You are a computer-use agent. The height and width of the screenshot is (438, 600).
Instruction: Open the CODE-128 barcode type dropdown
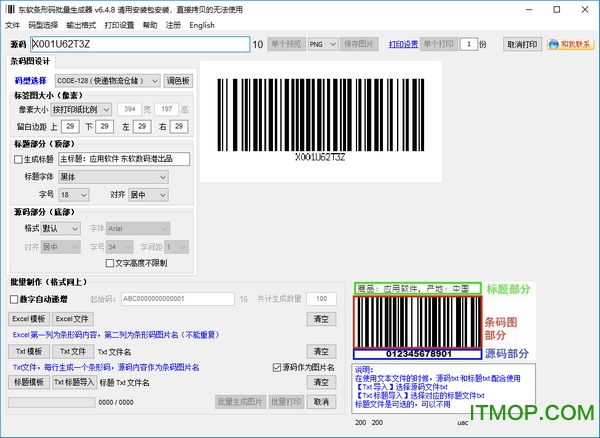(108, 81)
